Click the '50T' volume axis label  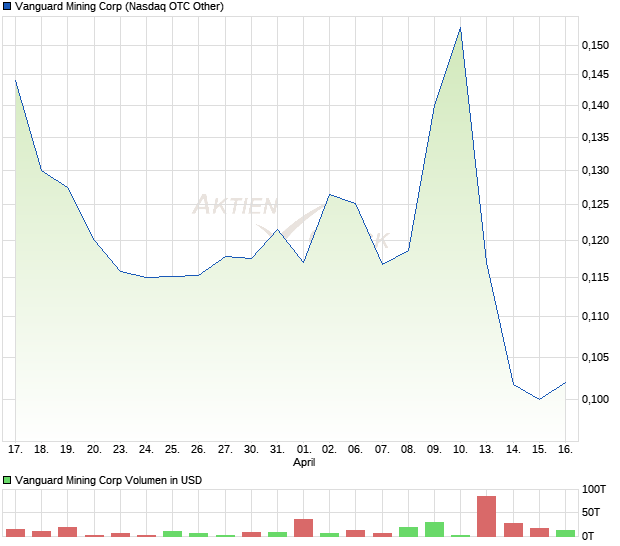pyautogui.click(x=591, y=512)
